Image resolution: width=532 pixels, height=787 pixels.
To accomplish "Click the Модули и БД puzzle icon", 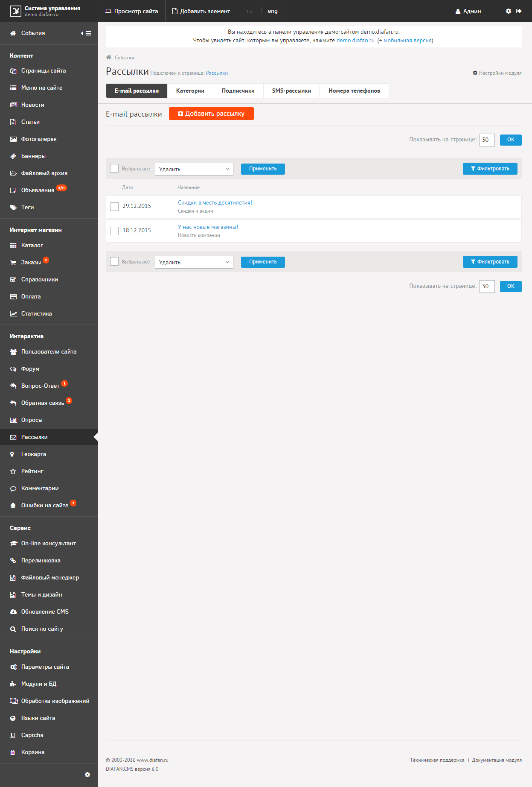I will point(13,684).
